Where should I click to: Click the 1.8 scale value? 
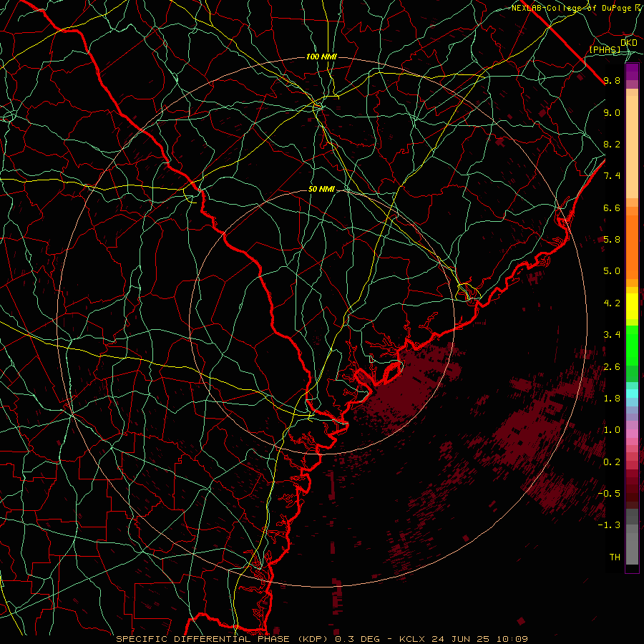pyautogui.click(x=612, y=399)
